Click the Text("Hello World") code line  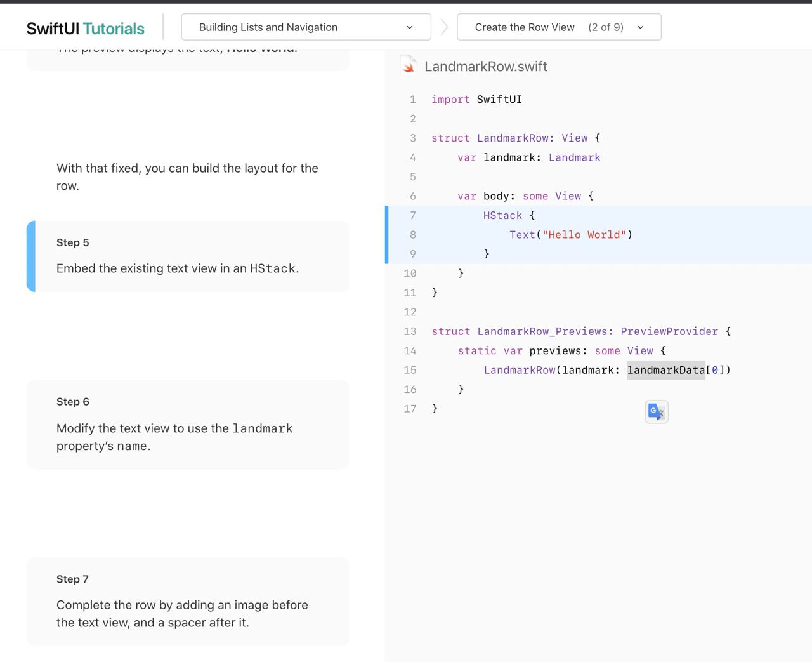571,235
